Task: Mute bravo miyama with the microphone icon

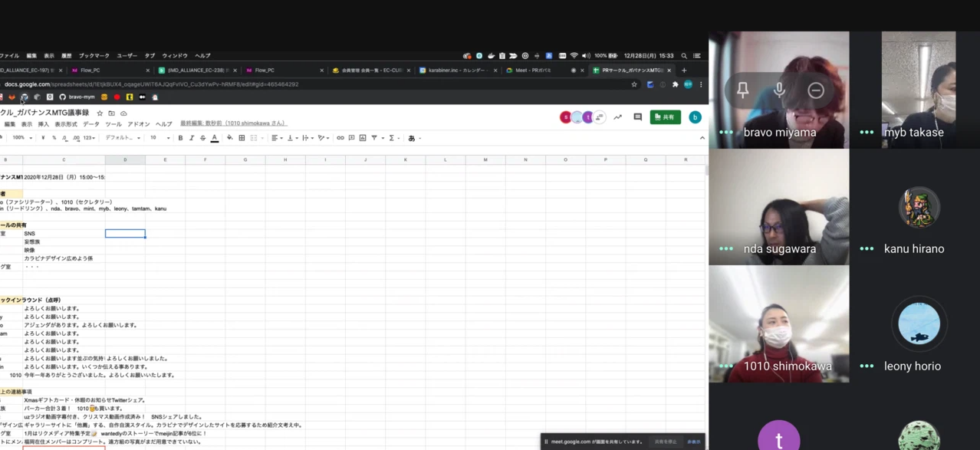Action: coord(779,90)
